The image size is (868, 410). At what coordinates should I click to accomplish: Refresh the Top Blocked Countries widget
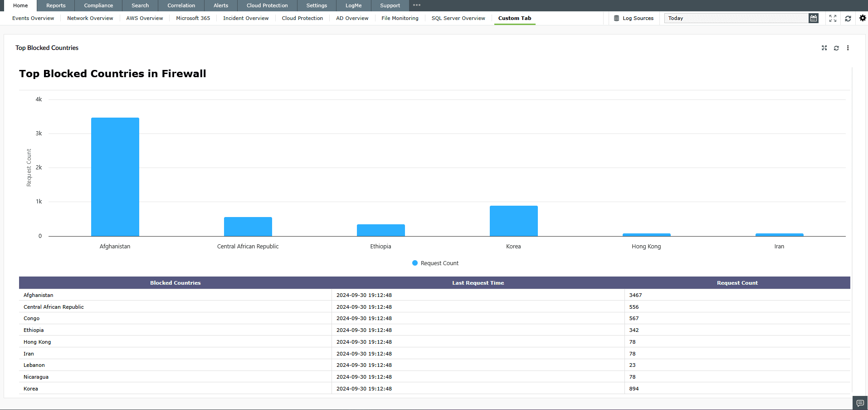(836, 48)
